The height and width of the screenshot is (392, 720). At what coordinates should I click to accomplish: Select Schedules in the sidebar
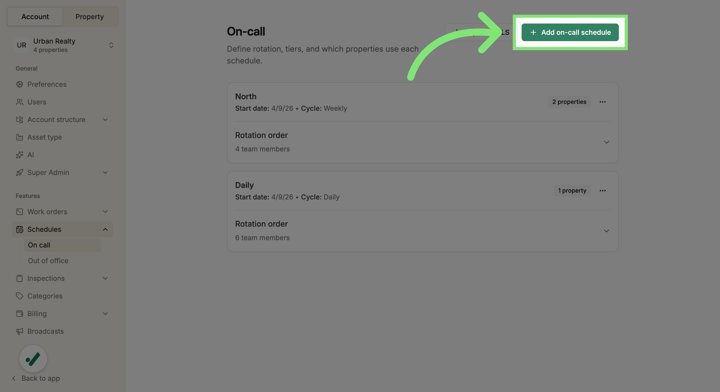click(62, 229)
